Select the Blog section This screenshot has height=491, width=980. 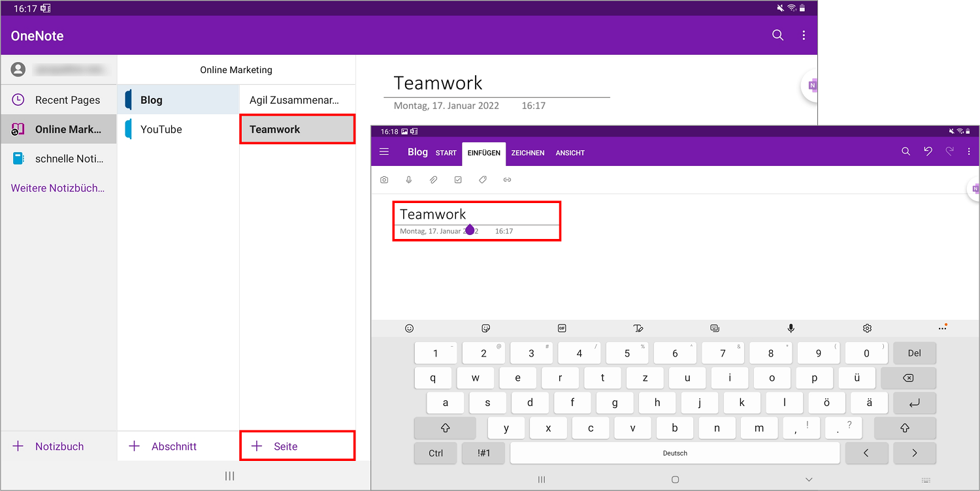(178, 100)
